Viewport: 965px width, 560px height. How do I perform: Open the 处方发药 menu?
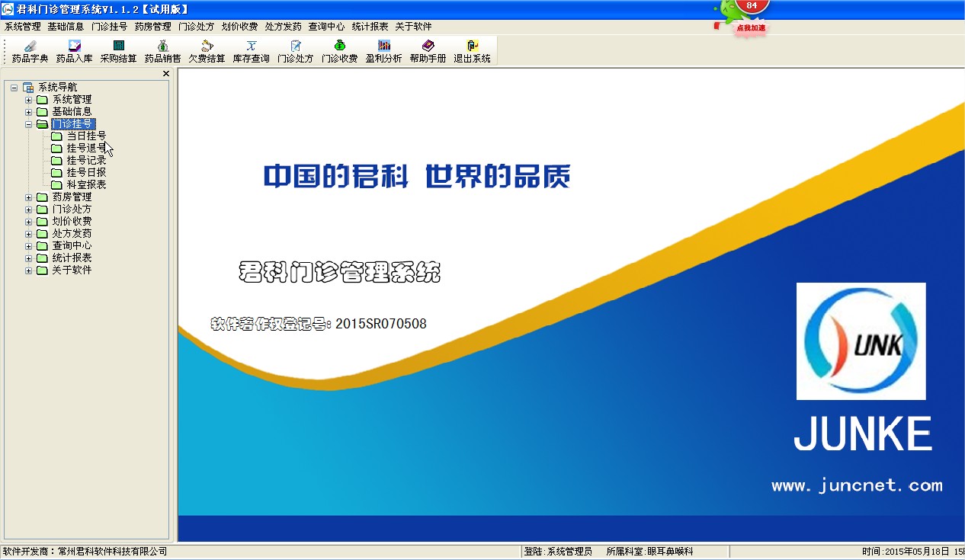283,27
